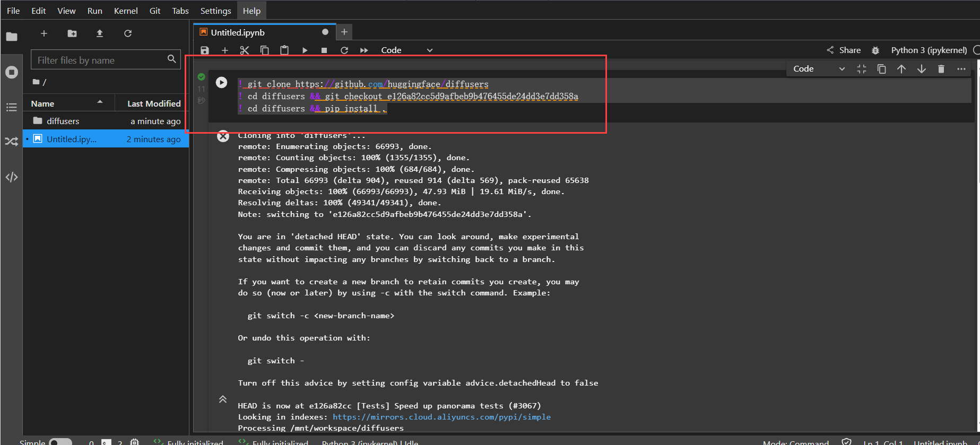Open the Run menu
Image resolution: width=980 pixels, height=445 pixels.
click(94, 11)
